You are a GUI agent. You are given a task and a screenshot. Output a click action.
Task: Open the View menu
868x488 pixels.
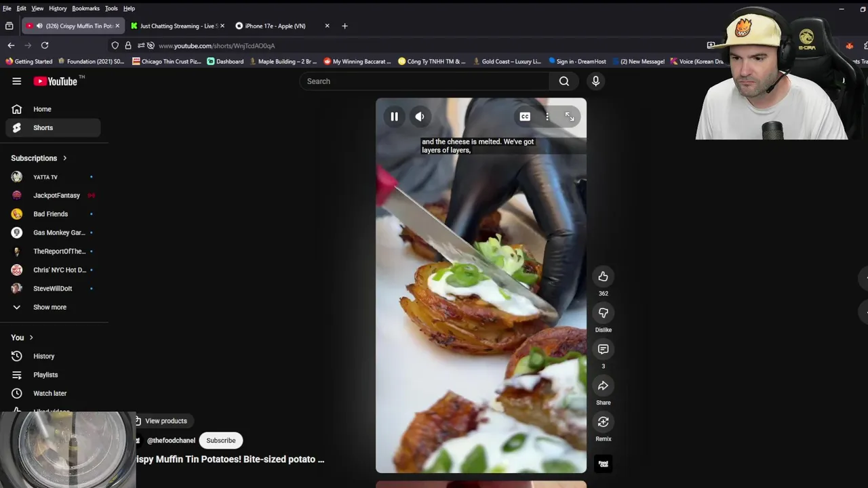tap(37, 8)
